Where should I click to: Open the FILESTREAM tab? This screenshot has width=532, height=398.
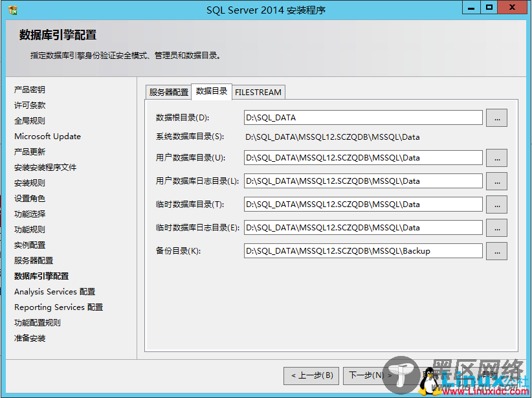(x=258, y=93)
